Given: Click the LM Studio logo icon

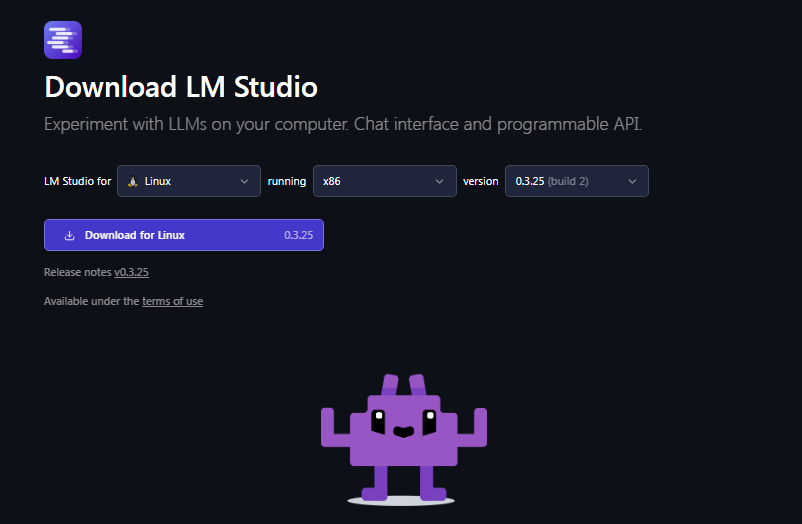Looking at the screenshot, I should (x=62, y=39).
